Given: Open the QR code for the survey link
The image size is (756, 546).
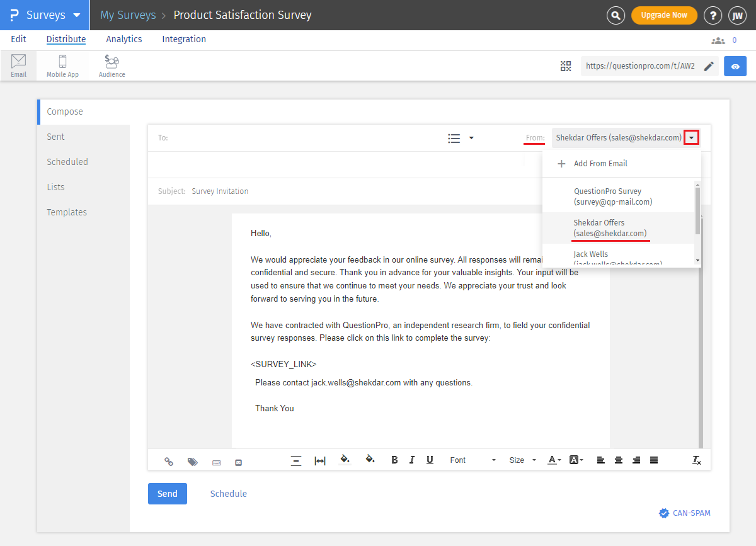Looking at the screenshot, I should pyautogui.click(x=565, y=65).
